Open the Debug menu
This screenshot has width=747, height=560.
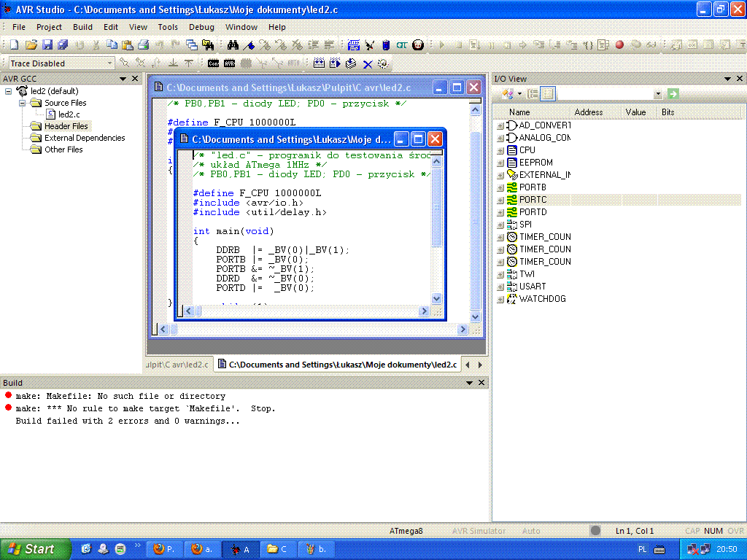201,27
